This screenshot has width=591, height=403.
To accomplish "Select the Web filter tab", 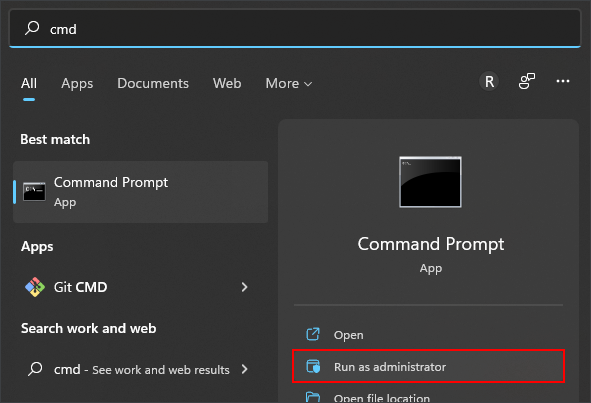I will click(227, 83).
